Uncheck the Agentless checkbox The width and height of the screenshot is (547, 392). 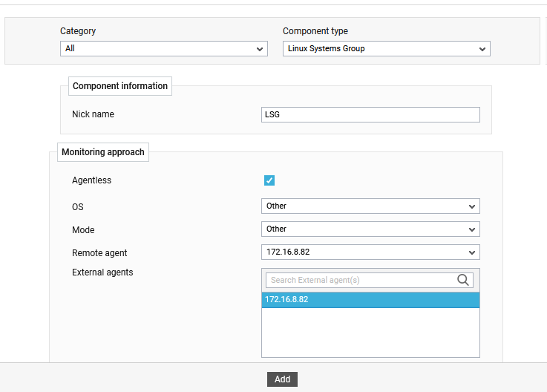point(269,180)
